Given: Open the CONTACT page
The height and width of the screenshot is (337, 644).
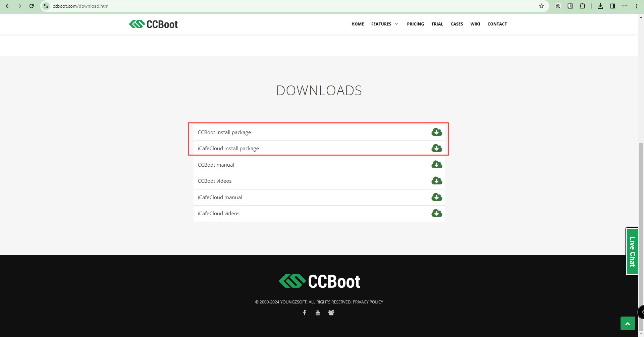Looking at the screenshot, I should click(x=497, y=24).
